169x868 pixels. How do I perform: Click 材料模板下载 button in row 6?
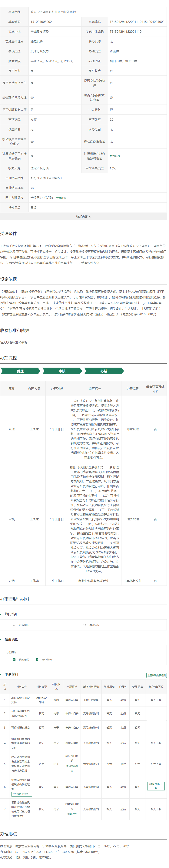(x=156, y=786)
